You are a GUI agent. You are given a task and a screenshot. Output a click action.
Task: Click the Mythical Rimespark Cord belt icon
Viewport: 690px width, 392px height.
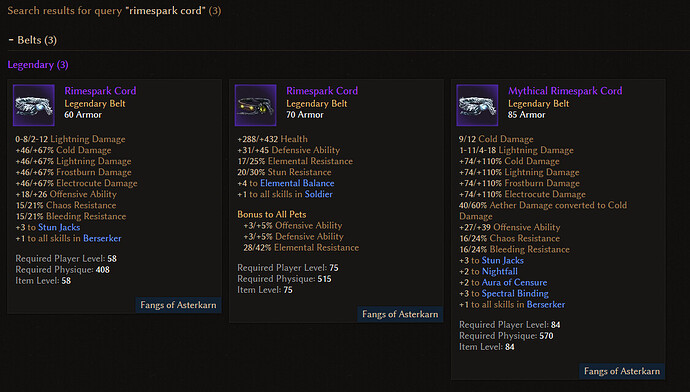point(477,106)
